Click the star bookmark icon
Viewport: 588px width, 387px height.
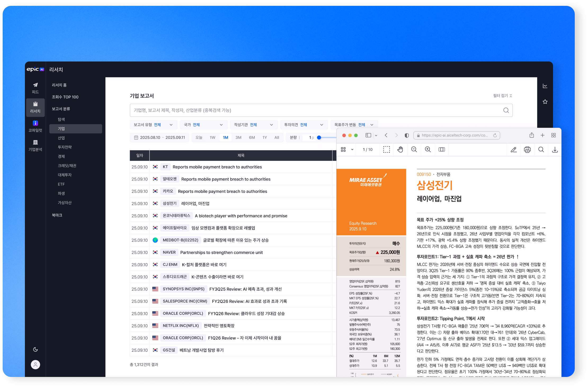tap(545, 102)
